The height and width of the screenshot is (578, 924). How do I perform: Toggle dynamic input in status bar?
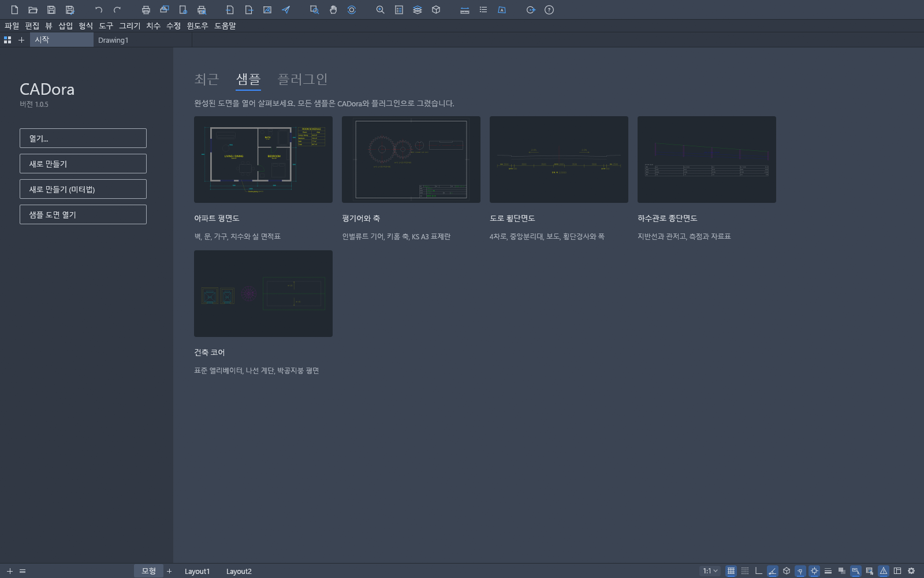(856, 571)
